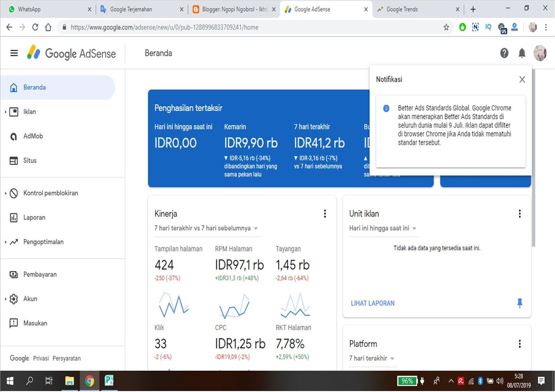Expand the Pengoptimalan submenu arrow
The image size is (555, 392).
[x=5, y=242]
